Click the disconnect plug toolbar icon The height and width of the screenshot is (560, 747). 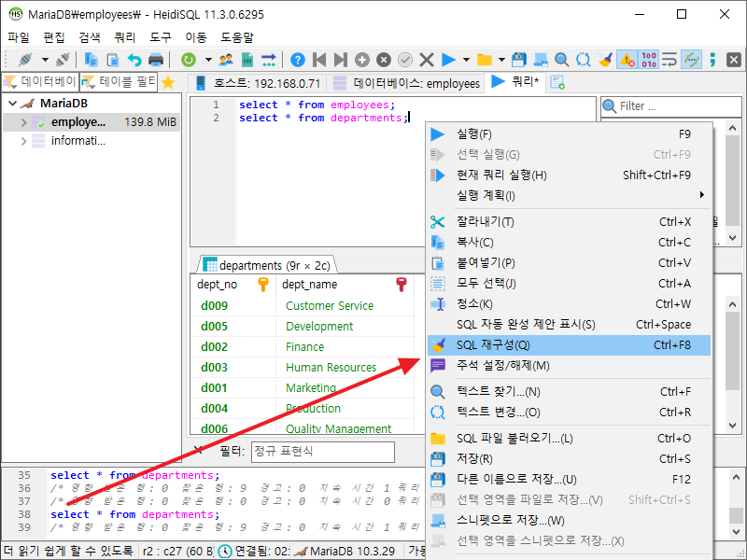[63, 60]
